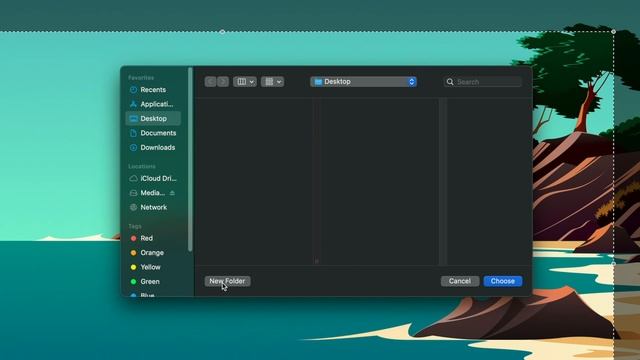Click the sidebar scrollbar
Viewport: 640px width, 360px height.
pos(190,159)
